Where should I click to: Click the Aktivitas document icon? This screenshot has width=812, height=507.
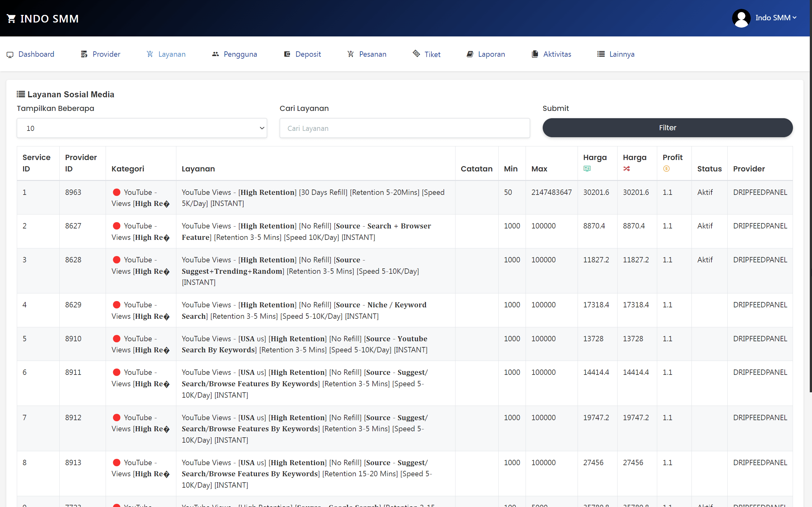(x=534, y=54)
